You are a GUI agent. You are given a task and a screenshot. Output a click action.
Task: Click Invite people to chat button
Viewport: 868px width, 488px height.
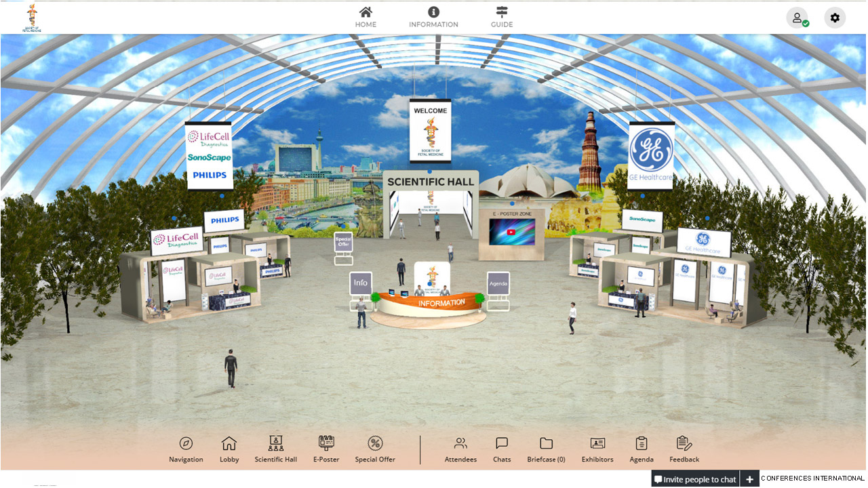695,479
